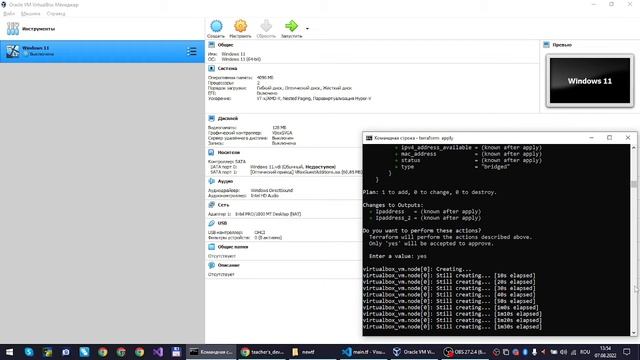640x360 pixels.
Task: Click General section header icon
Action: 211,44
